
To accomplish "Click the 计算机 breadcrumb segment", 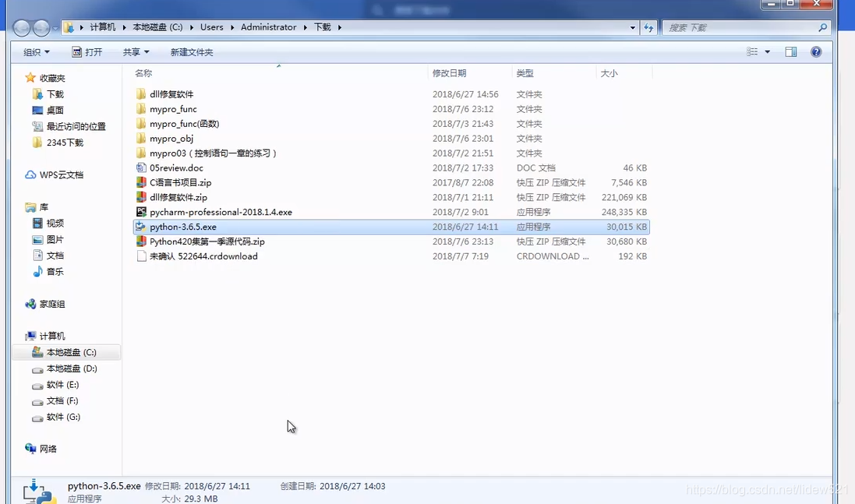I will [103, 26].
